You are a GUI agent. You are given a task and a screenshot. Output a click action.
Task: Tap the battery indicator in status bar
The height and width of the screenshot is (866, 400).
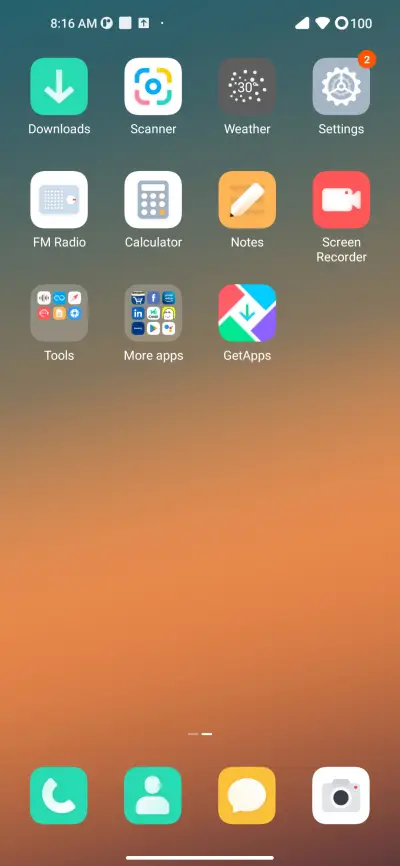354,23
